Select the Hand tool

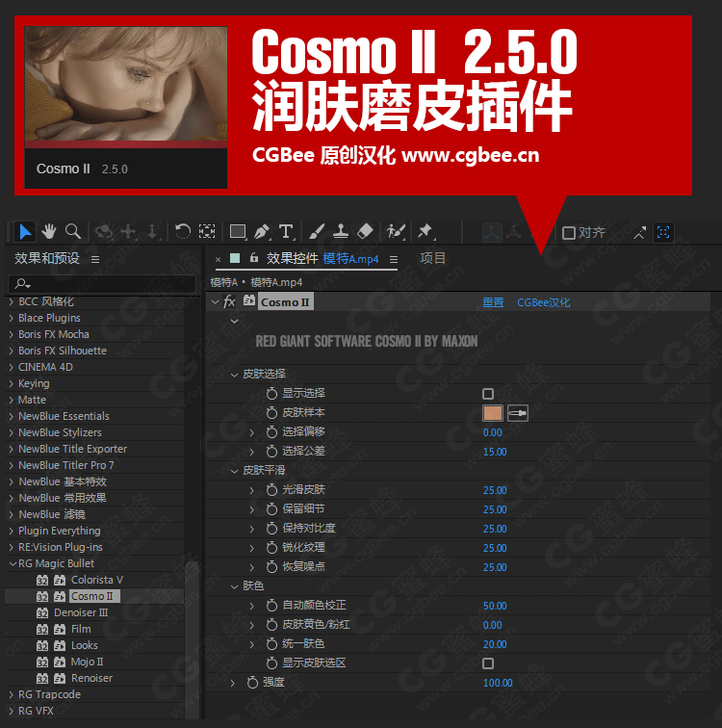click(x=49, y=231)
